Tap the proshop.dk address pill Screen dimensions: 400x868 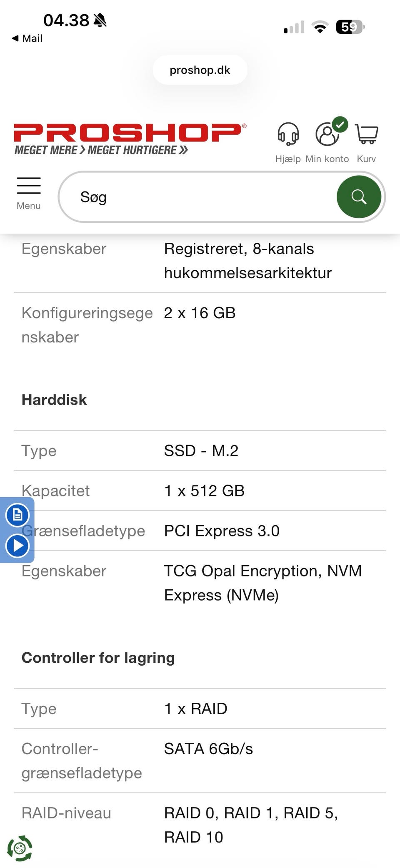[200, 70]
